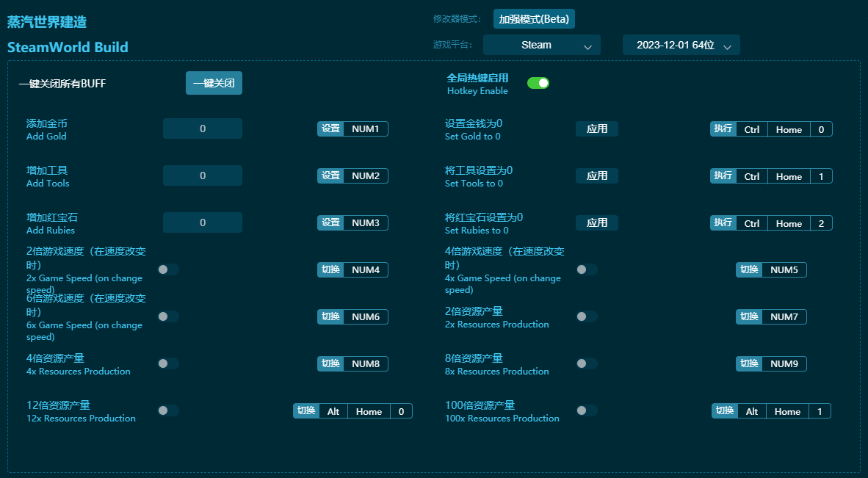Click the 设置 NUM1 hotkey for Add Gold
The width and height of the screenshot is (868, 478).
pyautogui.click(x=352, y=128)
